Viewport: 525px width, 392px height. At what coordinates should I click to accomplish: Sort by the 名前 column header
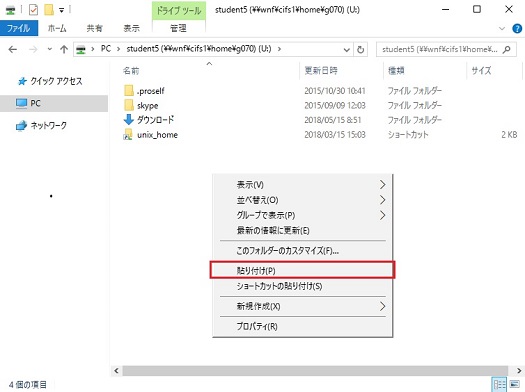tap(131, 71)
